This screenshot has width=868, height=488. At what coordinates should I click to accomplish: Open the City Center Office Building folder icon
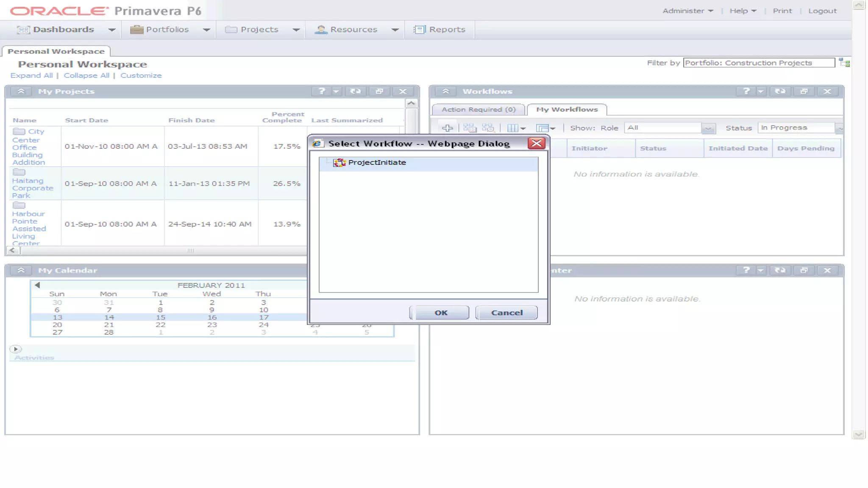(x=19, y=132)
